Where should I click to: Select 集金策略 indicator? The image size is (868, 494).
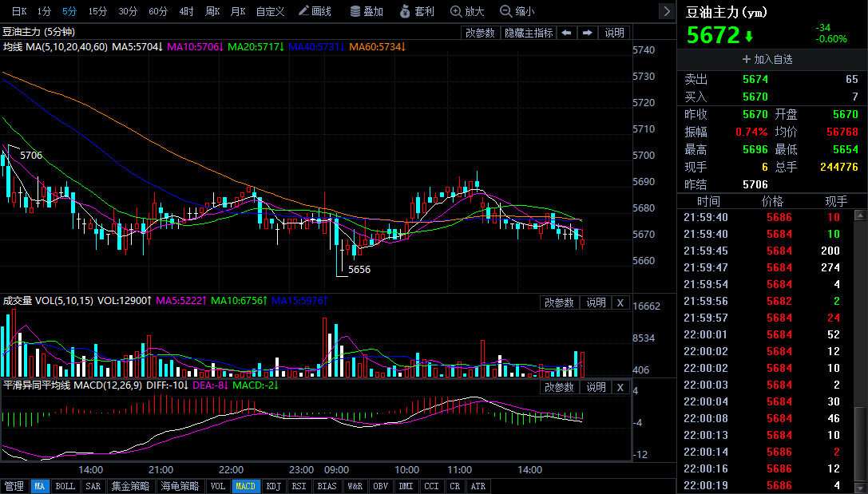point(131,486)
